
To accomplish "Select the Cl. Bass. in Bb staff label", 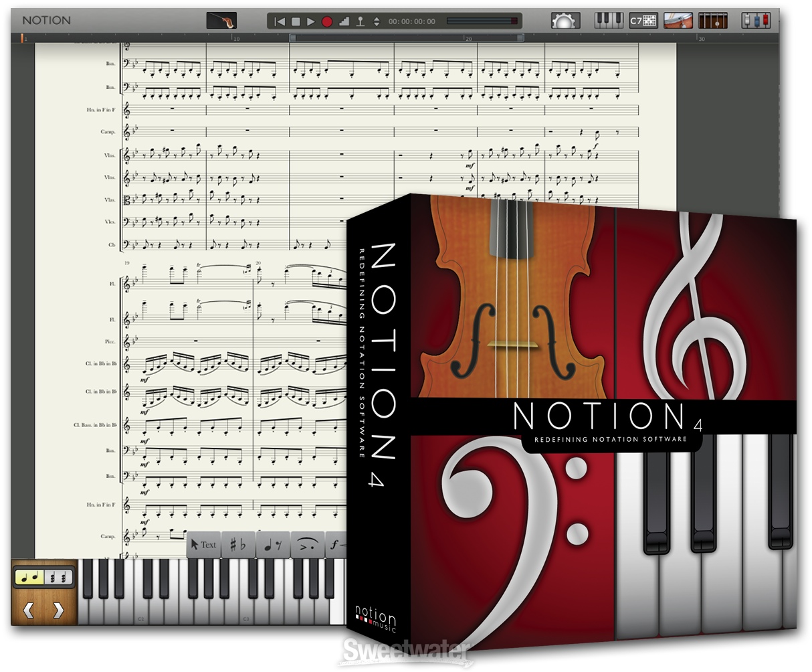I will (96, 425).
